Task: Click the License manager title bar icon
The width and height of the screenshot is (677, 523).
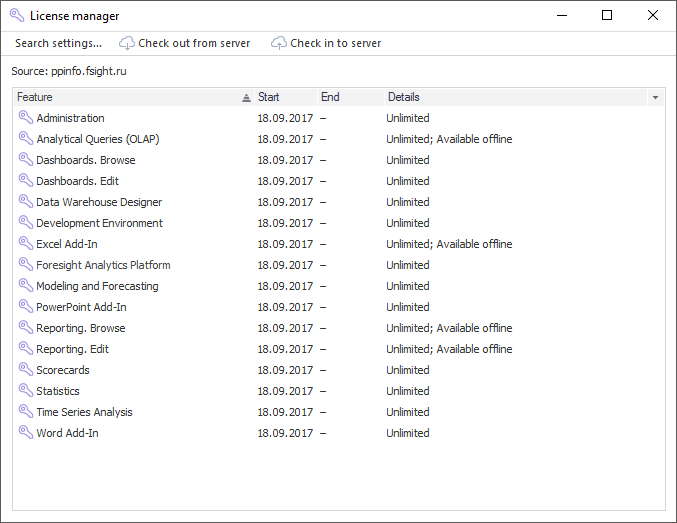Action: point(16,15)
